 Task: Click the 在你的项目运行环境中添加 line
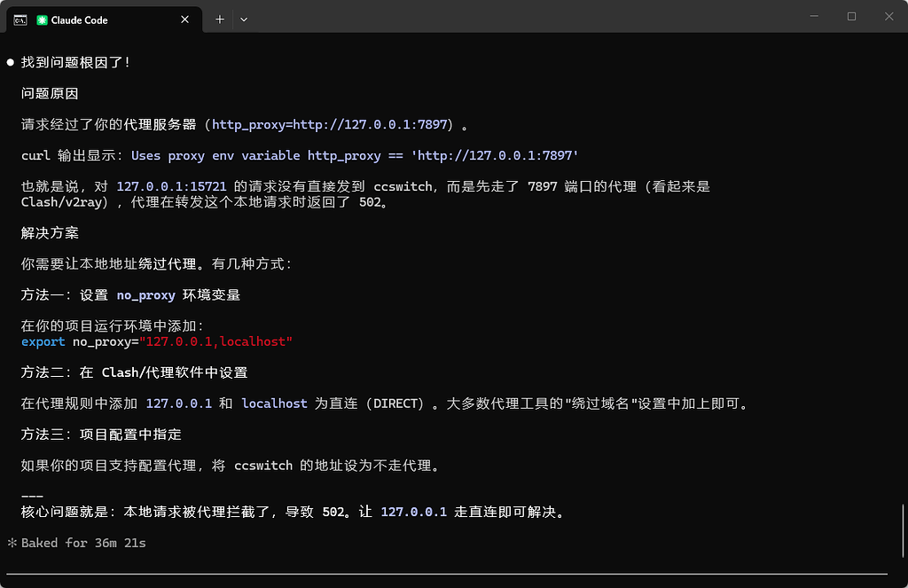(113, 326)
